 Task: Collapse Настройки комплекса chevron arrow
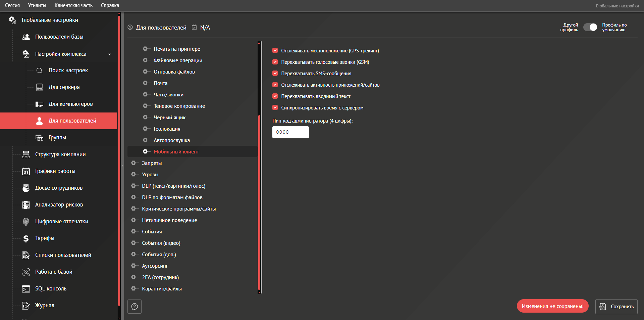(109, 54)
